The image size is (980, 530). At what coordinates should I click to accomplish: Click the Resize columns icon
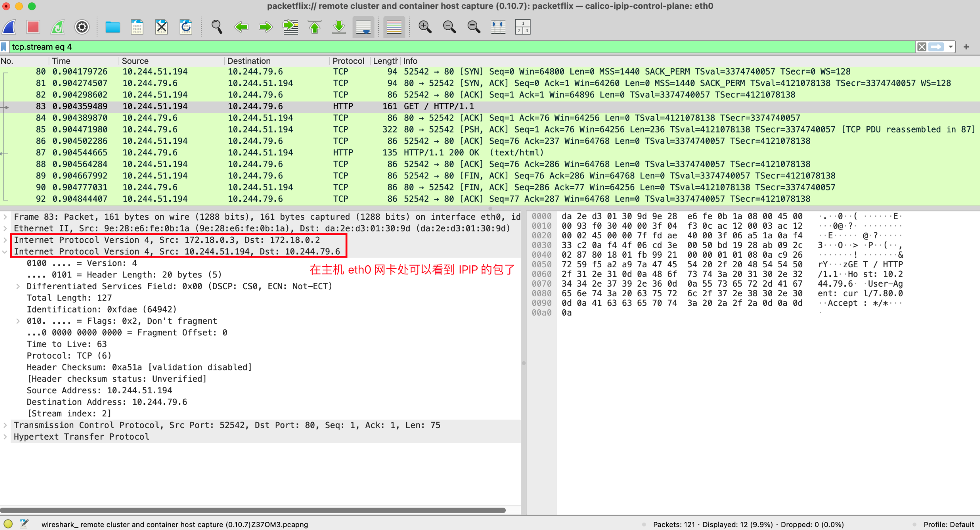pos(498,27)
